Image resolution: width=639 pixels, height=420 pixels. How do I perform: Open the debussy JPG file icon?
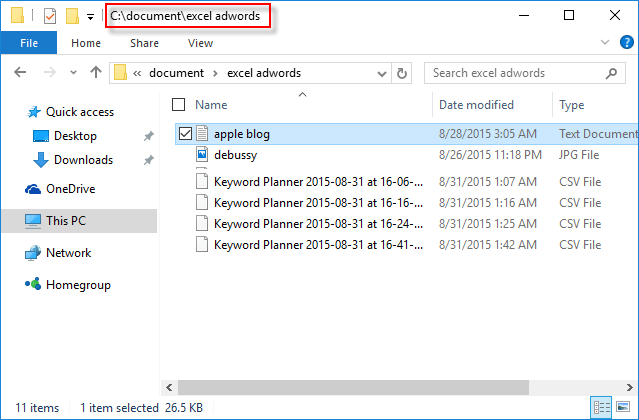(201, 155)
